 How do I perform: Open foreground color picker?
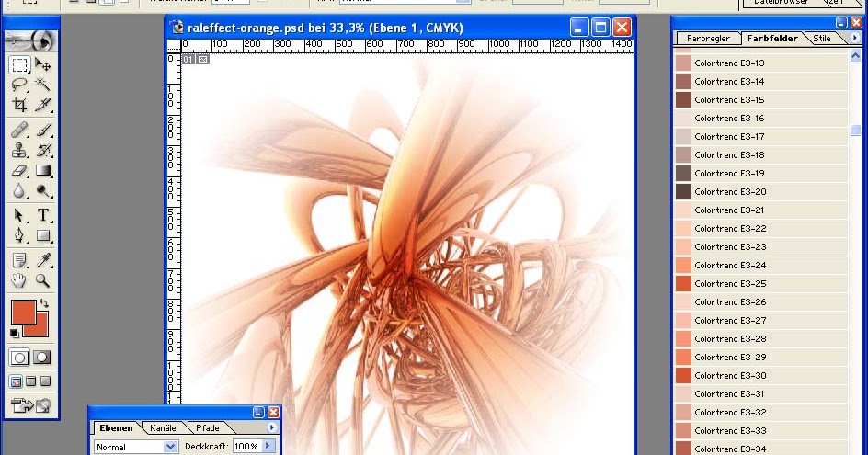(23, 312)
